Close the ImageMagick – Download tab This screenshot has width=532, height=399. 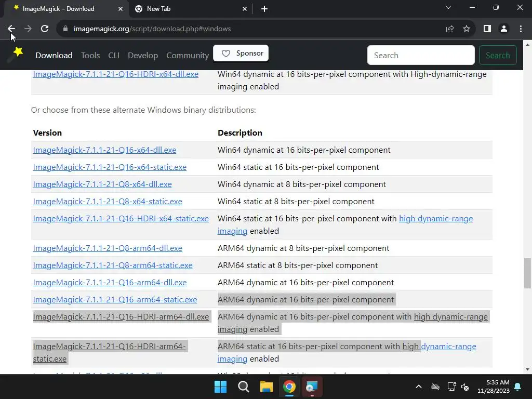[x=121, y=9]
